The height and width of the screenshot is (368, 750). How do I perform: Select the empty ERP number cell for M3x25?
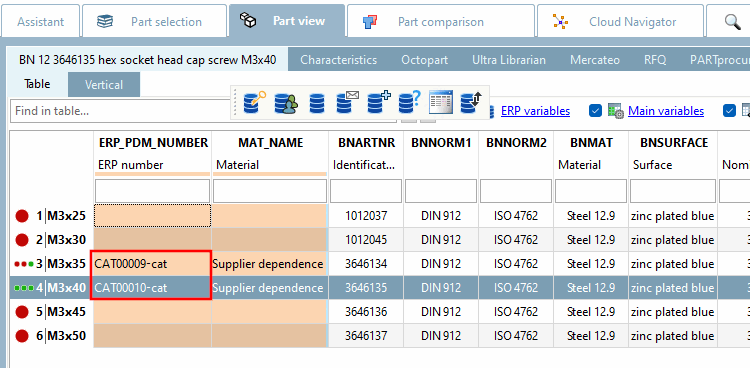pyautogui.click(x=152, y=216)
